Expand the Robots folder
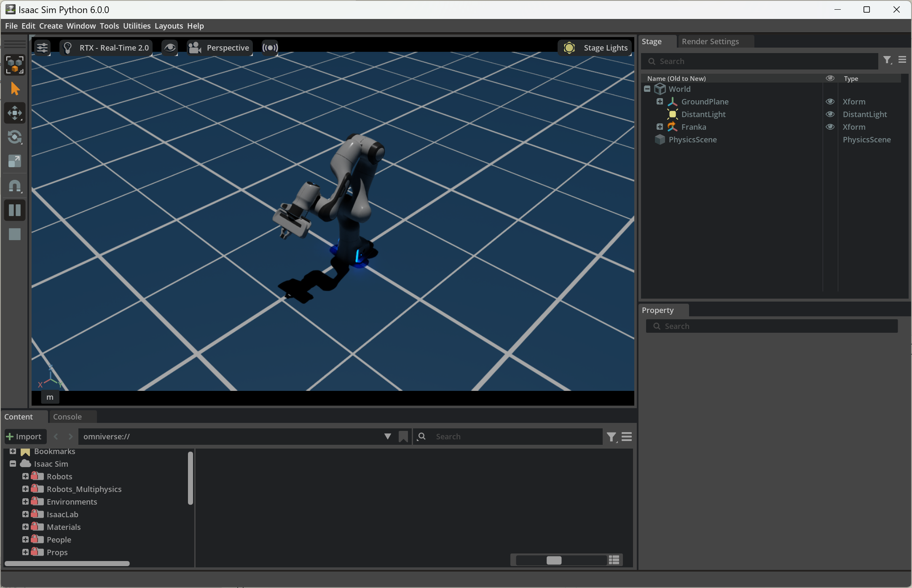Image resolution: width=912 pixels, height=588 pixels. coord(25,476)
